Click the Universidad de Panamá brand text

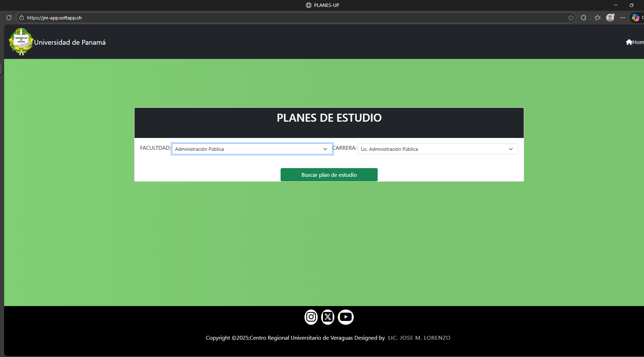pyautogui.click(x=70, y=42)
